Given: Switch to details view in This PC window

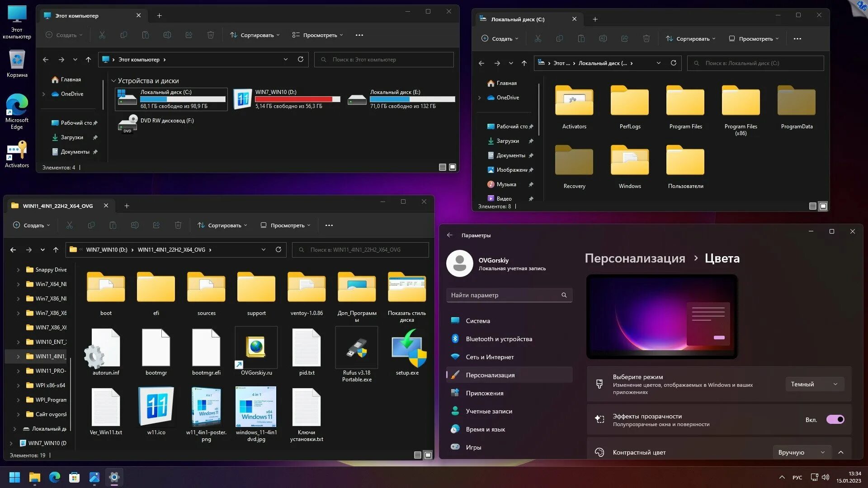Looking at the screenshot, I should tap(443, 167).
